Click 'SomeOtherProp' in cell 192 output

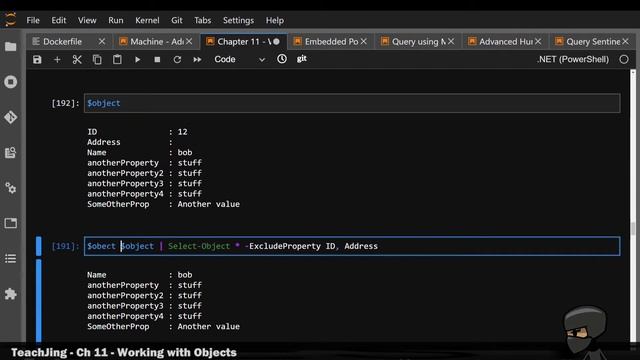tap(118, 204)
